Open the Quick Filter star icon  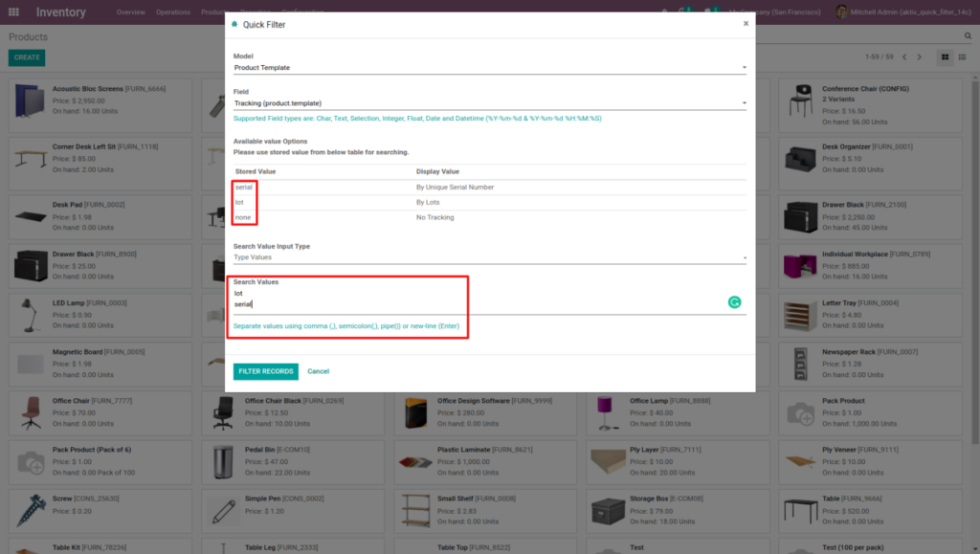[x=234, y=25]
